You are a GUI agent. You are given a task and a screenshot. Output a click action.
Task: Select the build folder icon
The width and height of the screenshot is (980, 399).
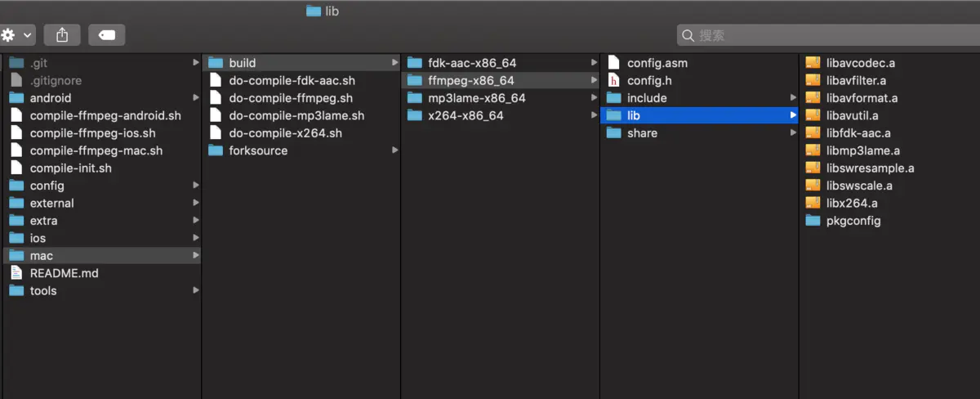[x=216, y=63]
